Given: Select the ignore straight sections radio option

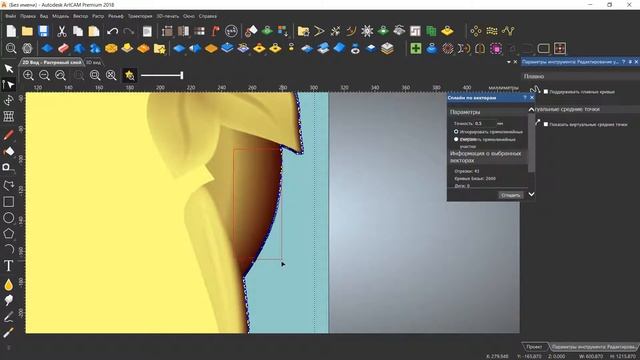Looking at the screenshot, I should 456,132.
